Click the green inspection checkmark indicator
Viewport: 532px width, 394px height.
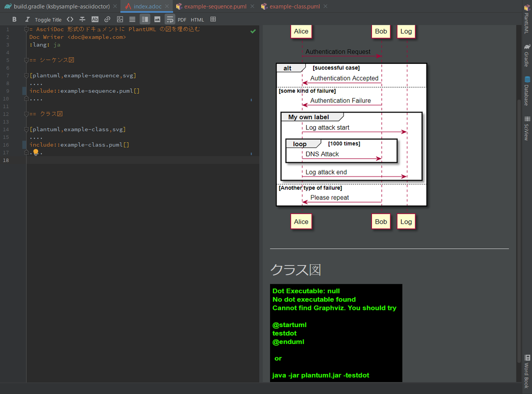253,31
